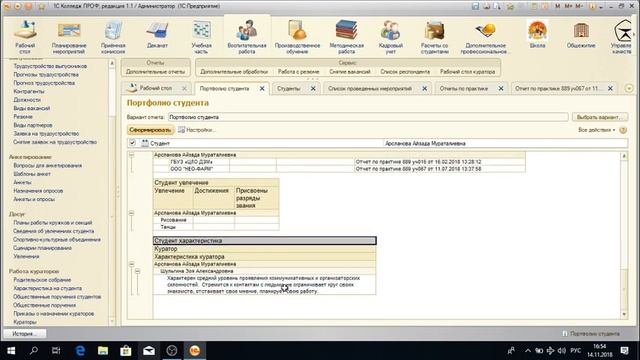Open Методическая работа section
The height and width of the screenshot is (360, 640).
(x=347, y=38)
